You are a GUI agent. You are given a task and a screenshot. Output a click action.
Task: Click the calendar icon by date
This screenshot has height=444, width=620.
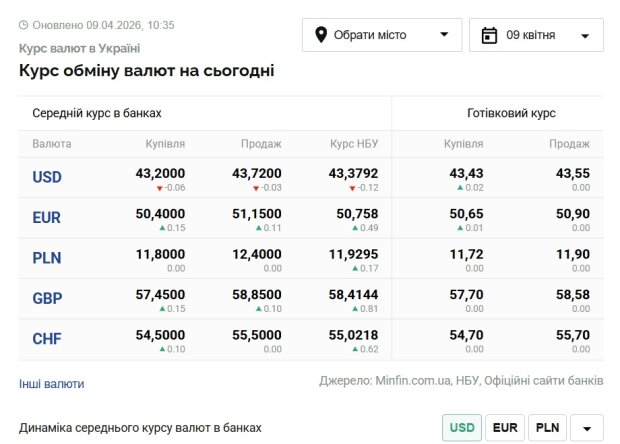[x=489, y=35]
